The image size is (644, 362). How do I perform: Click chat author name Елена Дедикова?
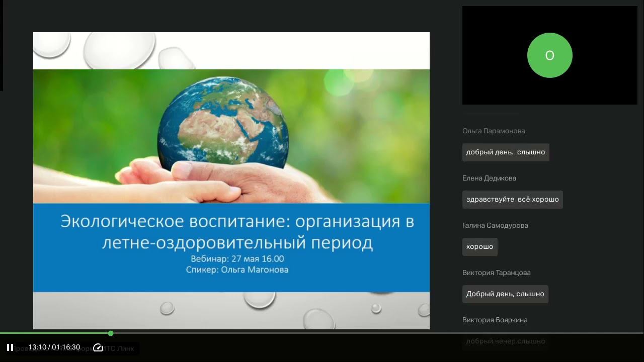click(489, 178)
